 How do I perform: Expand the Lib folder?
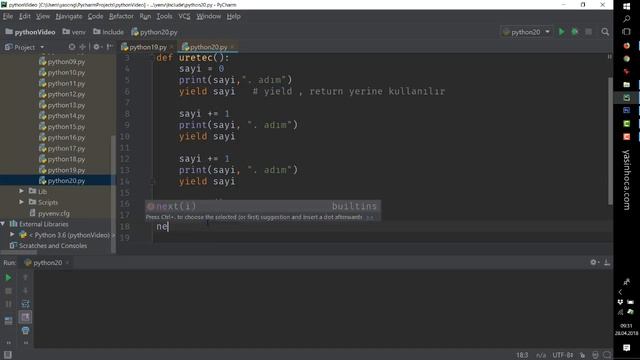point(22,191)
